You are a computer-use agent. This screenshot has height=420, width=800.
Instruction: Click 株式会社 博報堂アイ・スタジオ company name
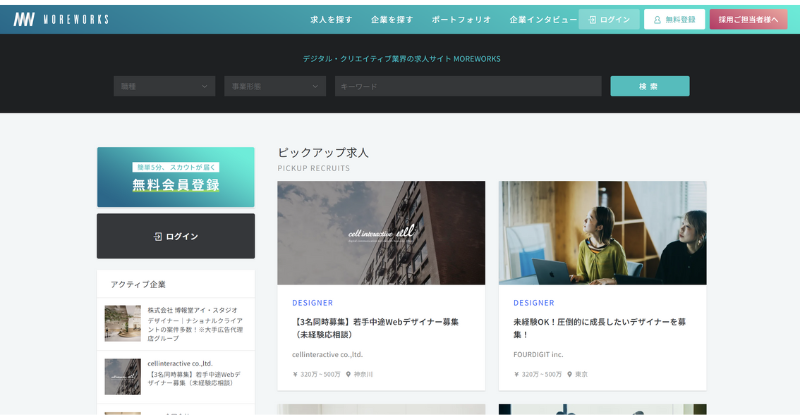(192, 310)
